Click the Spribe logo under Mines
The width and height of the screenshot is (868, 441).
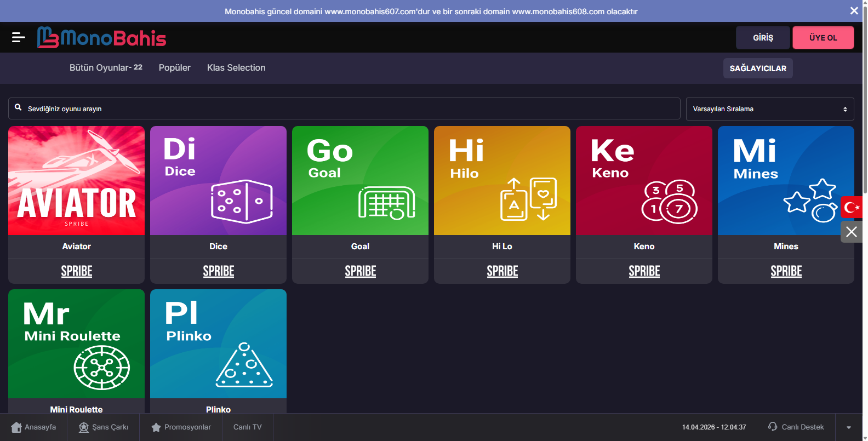[x=786, y=271]
